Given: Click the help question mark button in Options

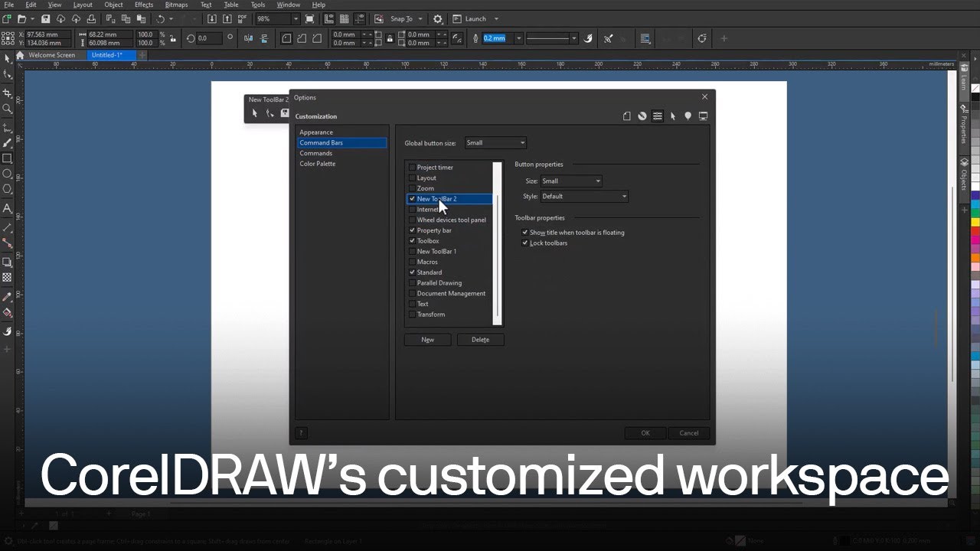Looking at the screenshot, I should (301, 433).
